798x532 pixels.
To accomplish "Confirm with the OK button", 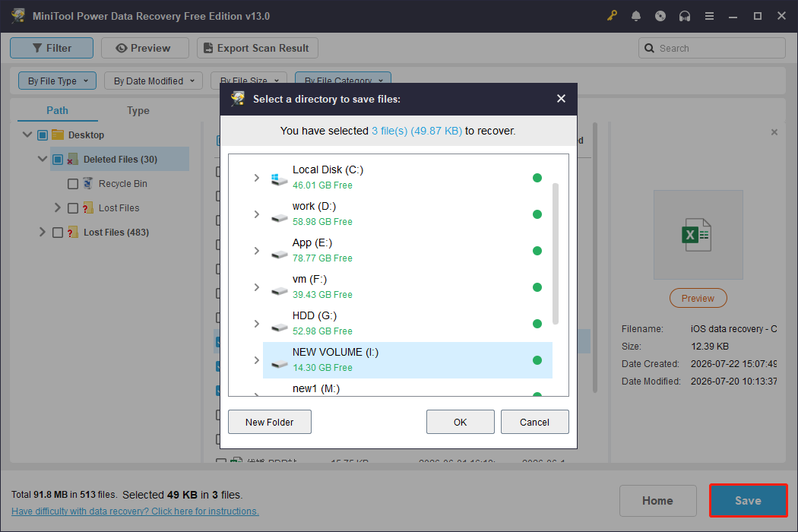I will [x=460, y=422].
